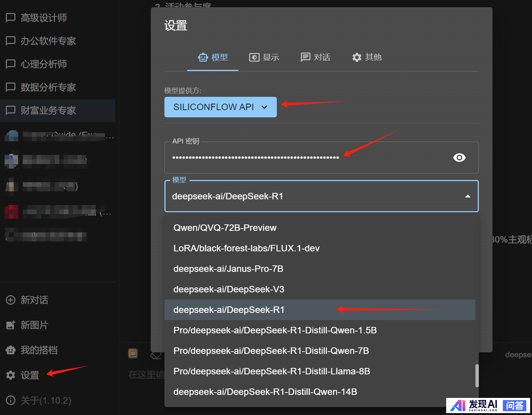The height and width of the screenshot is (415, 532).
Task: Open 我的搭档 from sidebar
Action: pos(58,350)
